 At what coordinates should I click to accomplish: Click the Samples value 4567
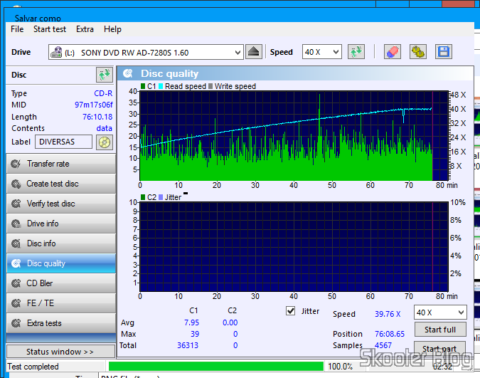click(x=383, y=345)
